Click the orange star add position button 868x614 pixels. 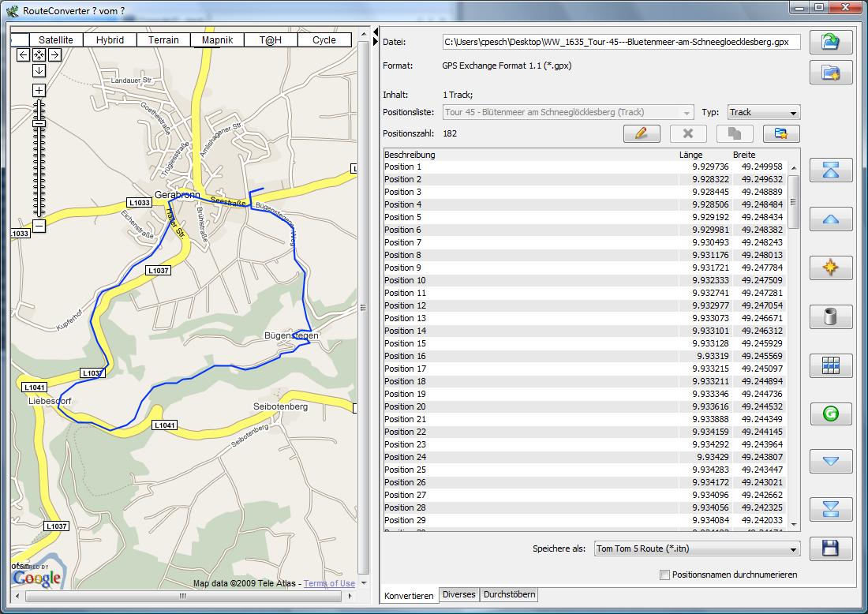point(830,268)
